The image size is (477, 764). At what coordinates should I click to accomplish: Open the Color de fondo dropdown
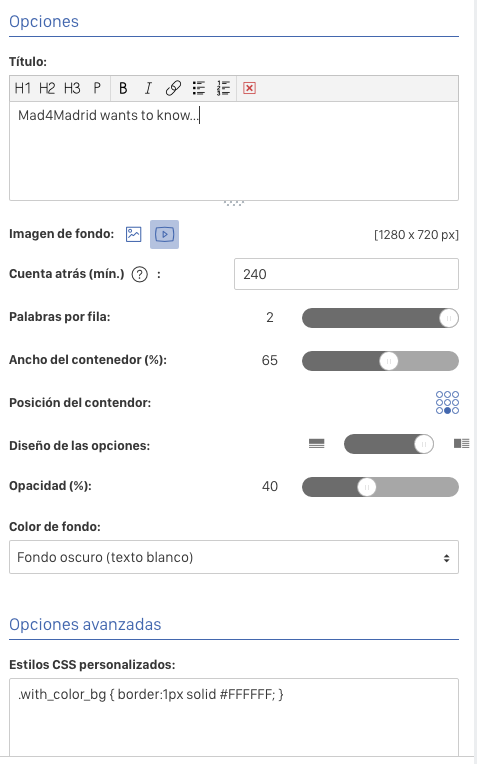[234, 557]
